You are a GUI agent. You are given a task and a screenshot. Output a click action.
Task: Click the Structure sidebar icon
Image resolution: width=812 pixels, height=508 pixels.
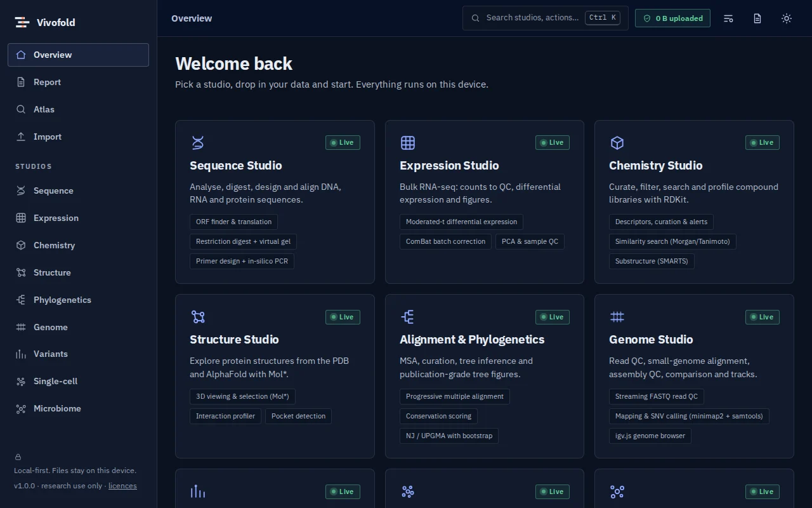21,272
